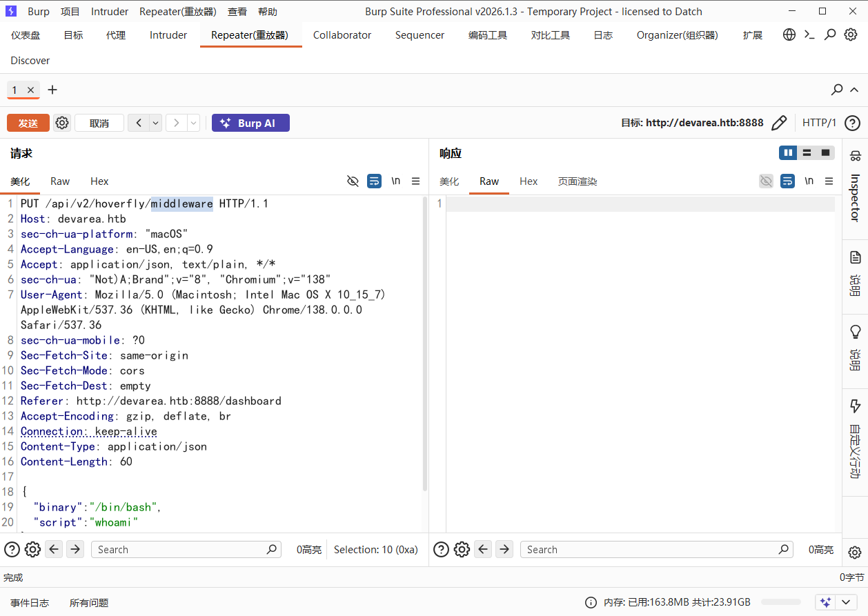Image resolution: width=868 pixels, height=616 pixels.
Task: Click the request editor vertical scrollbar
Action: 424,345
